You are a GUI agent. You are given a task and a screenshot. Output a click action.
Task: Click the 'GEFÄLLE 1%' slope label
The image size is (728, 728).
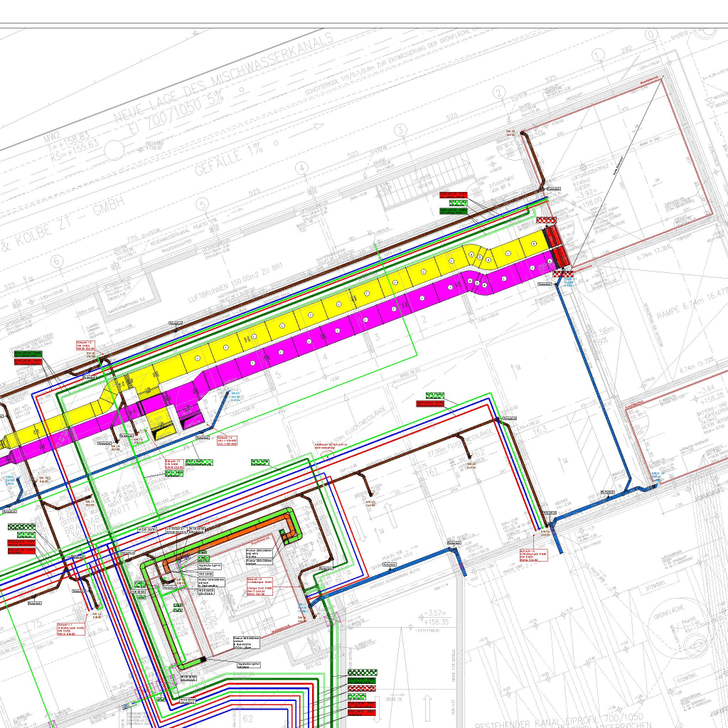point(228,159)
